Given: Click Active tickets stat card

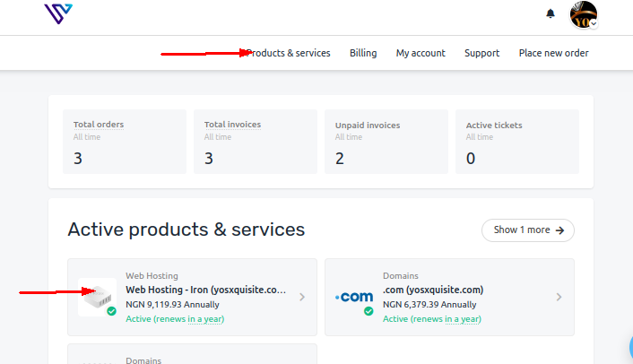Looking at the screenshot, I should pyautogui.click(x=517, y=142).
